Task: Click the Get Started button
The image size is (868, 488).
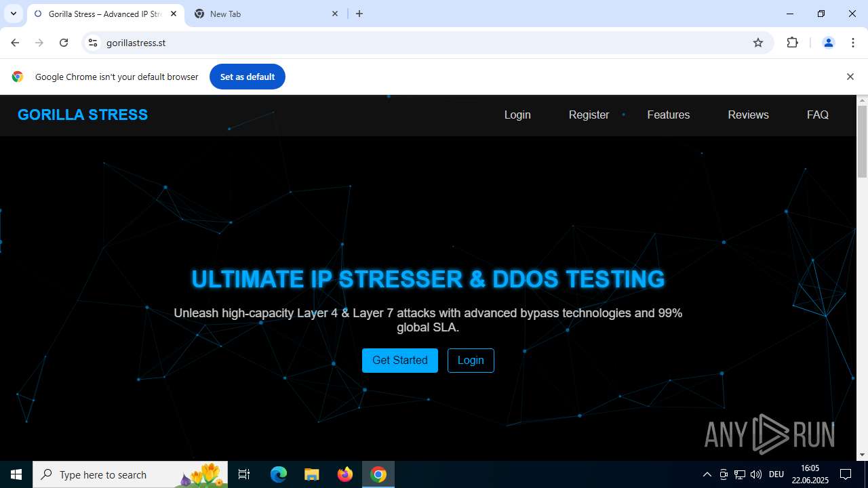Action: [x=400, y=361]
